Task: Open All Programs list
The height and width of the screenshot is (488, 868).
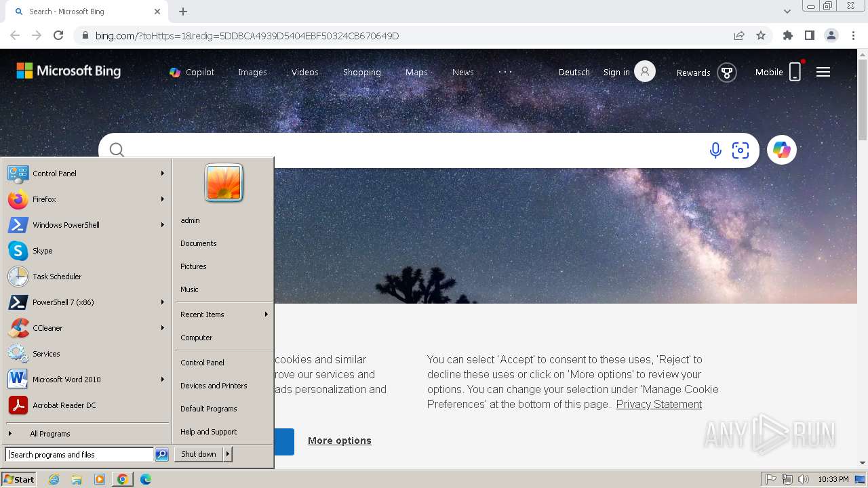Action: click(x=50, y=434)
